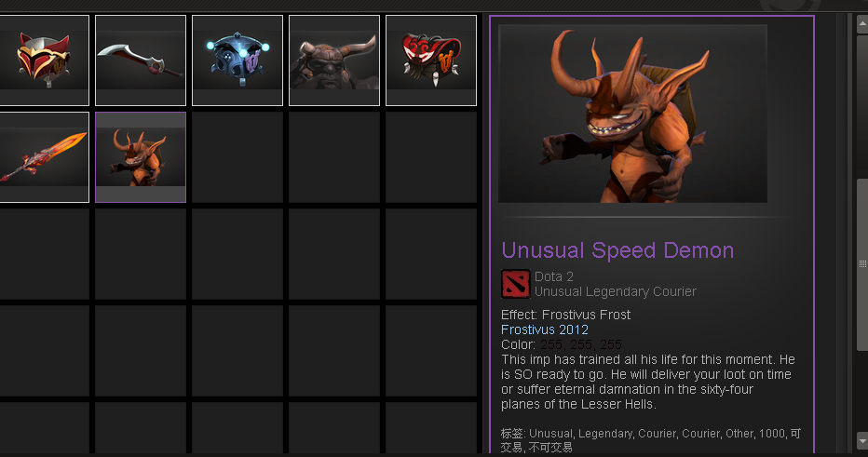Select the blue glowing orb helmet item
The width and height of the screenshot is (868, 457).
(x=237, y=60)
